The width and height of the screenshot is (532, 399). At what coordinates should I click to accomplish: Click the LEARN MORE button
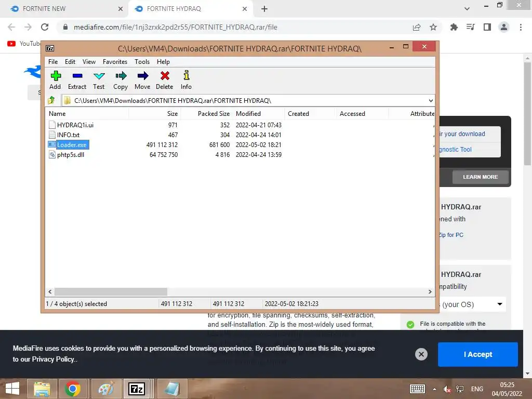click(x=480, y=177)
